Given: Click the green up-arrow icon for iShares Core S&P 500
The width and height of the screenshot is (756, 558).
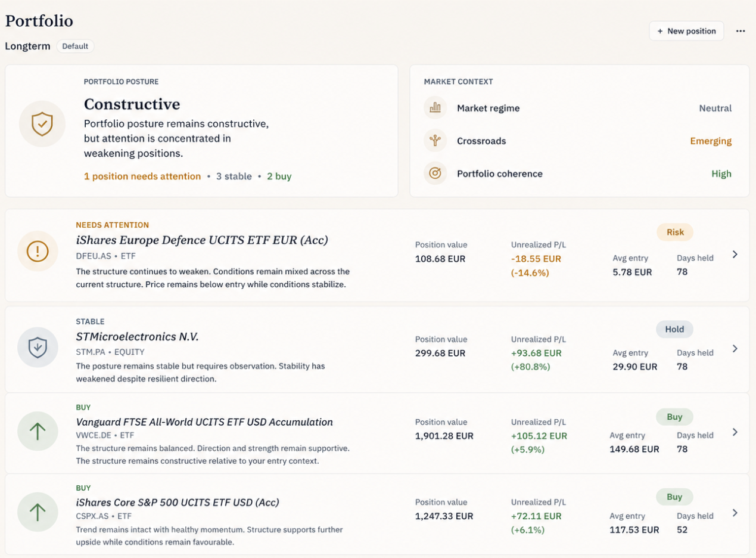Looking at the screenshot, I should pos(38,511).
